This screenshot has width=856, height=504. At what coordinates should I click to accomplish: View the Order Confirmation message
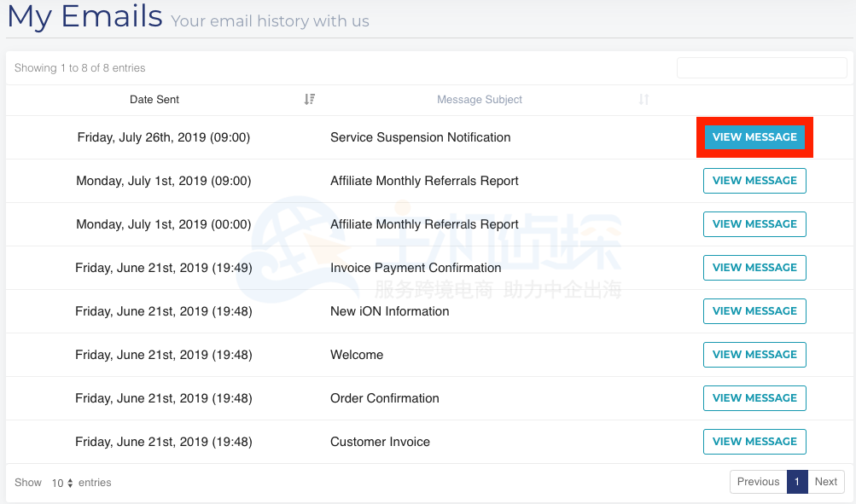point(754,398)
